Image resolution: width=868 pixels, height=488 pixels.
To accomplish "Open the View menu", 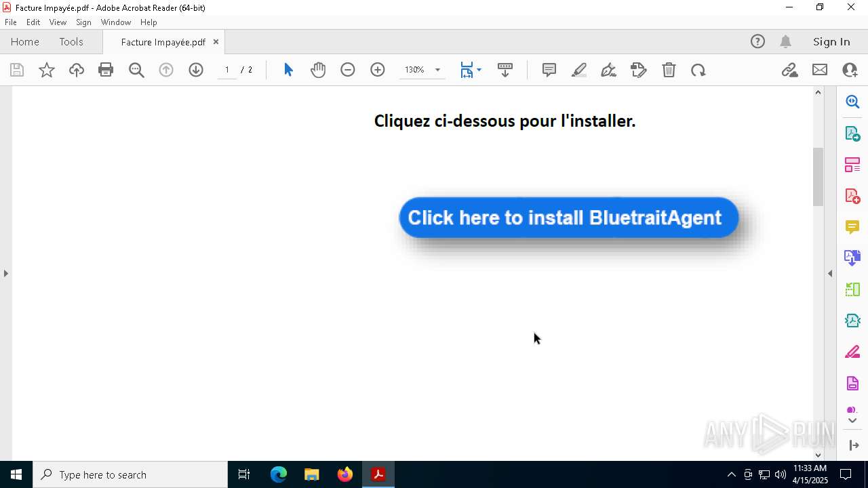I will click(x=58, y=22).
